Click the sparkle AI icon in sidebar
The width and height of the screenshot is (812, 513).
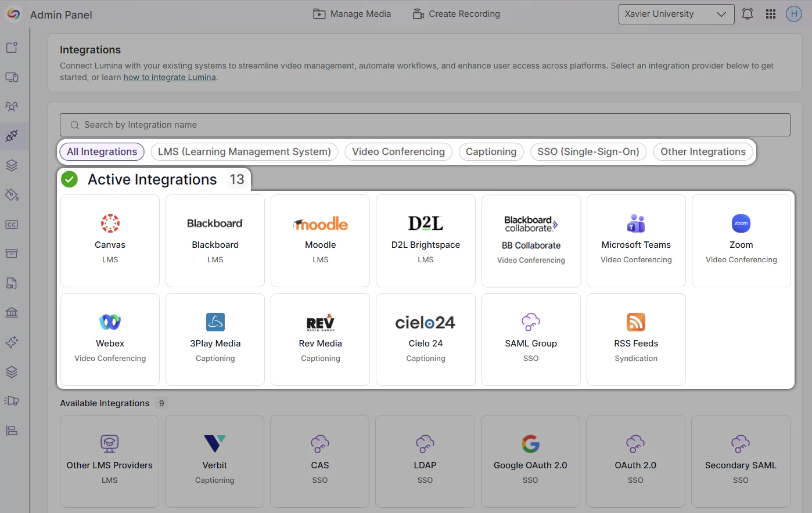[12, 342]
